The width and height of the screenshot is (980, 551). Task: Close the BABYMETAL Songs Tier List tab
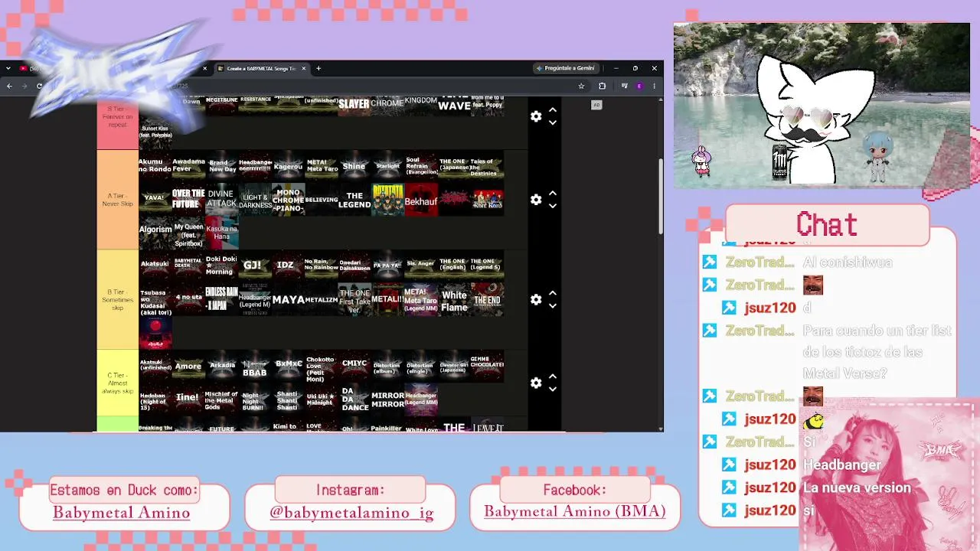pyautogui.click(x=303, y=68)
